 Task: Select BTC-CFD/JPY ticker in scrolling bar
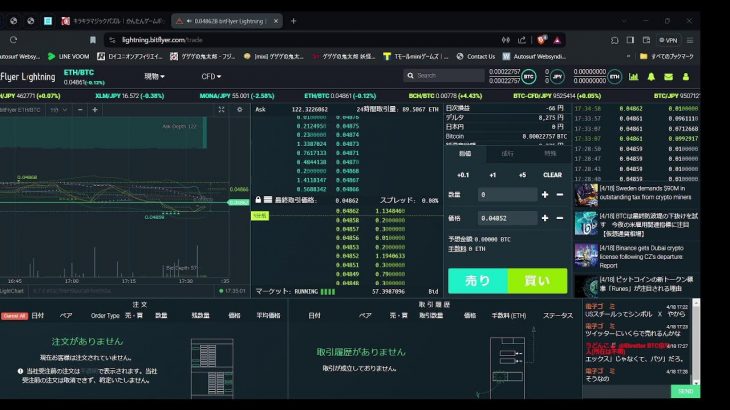pyautogui.click(x=557, y=96)
